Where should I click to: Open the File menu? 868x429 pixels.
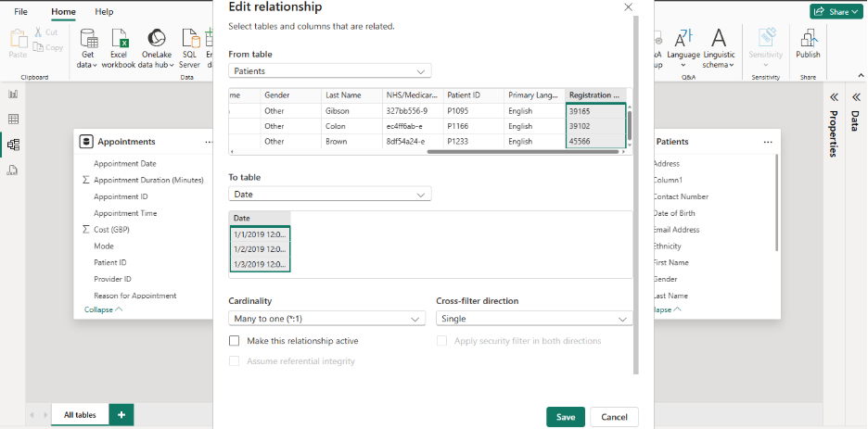click(x=20, y=12)
